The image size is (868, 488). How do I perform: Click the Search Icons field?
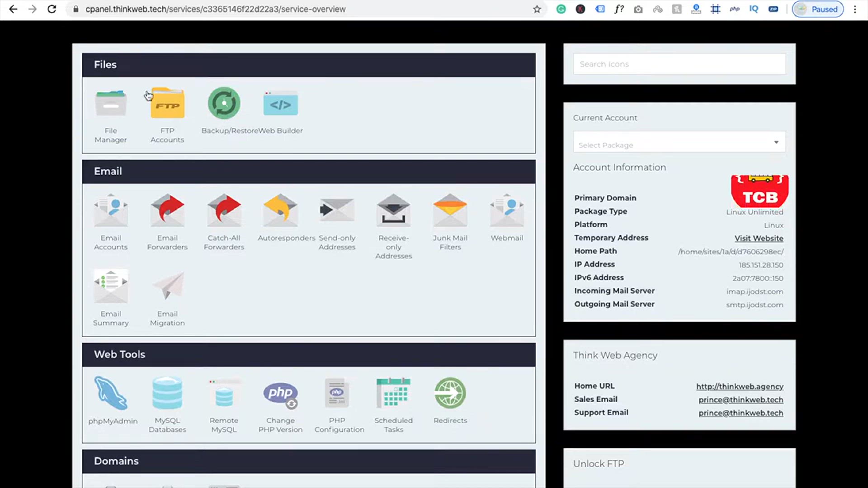[x=679, y=64]
